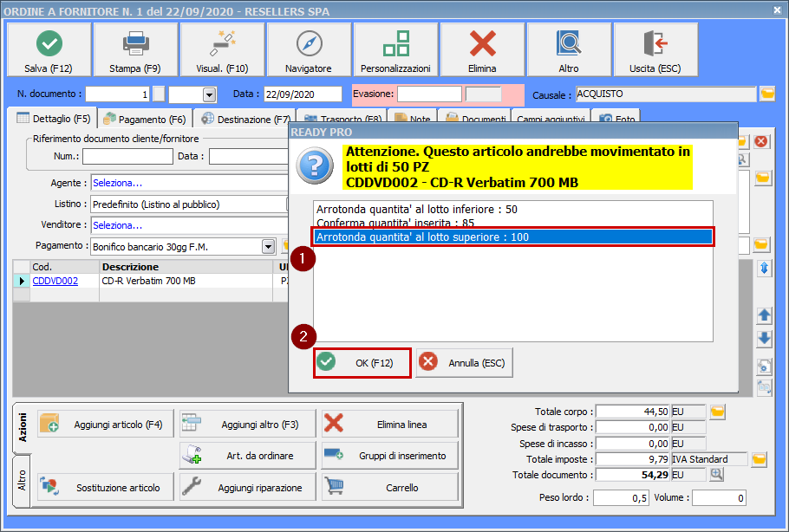Click the Cod. column header

pyautogui.click(x=64, y=267)
